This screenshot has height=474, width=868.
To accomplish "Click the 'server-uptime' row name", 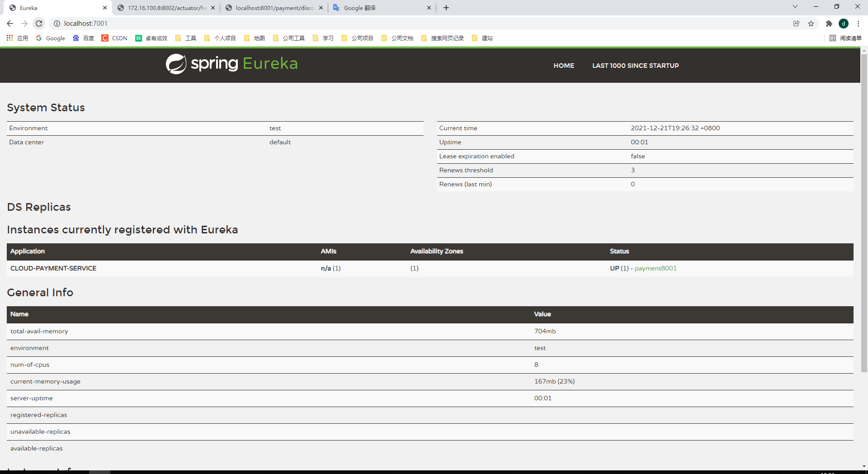I will (x=32, y=398).
